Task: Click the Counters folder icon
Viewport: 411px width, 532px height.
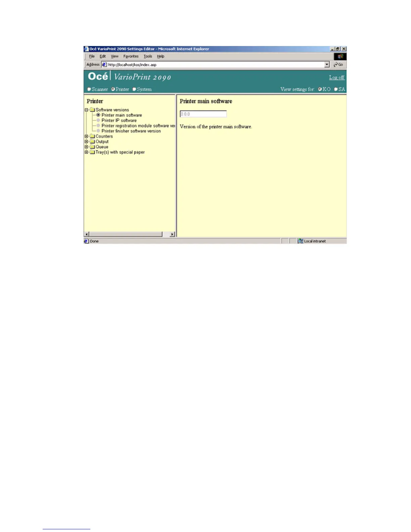Action: click(92, 136)
